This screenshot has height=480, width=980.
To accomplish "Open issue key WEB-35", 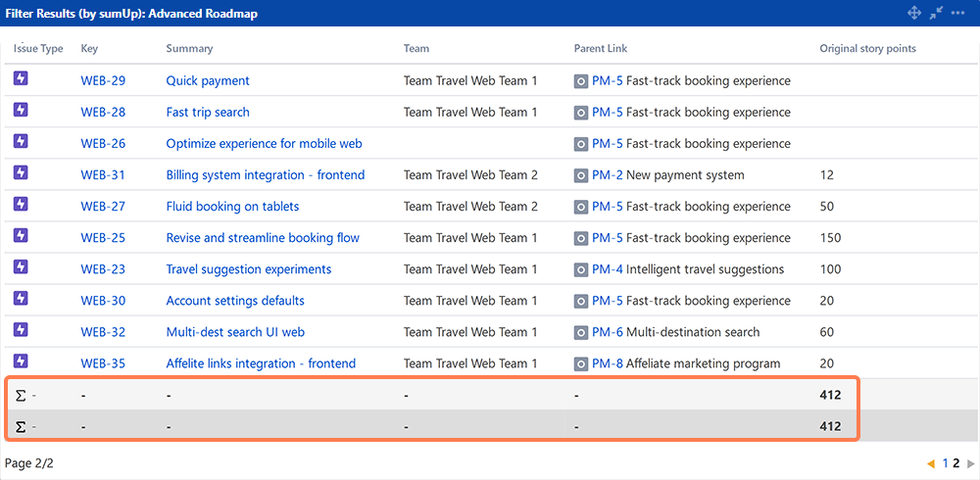I will pyautogui.click(x=103, y=363).
